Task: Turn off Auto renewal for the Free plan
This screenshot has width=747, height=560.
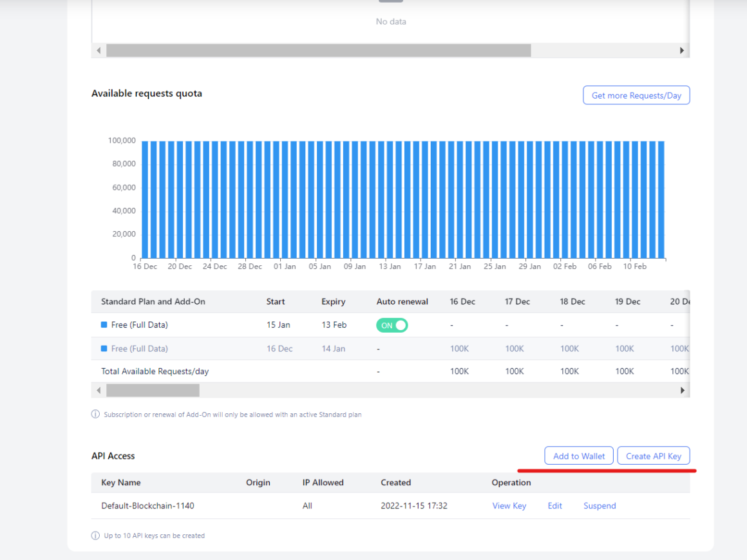Action: point(392,325)
